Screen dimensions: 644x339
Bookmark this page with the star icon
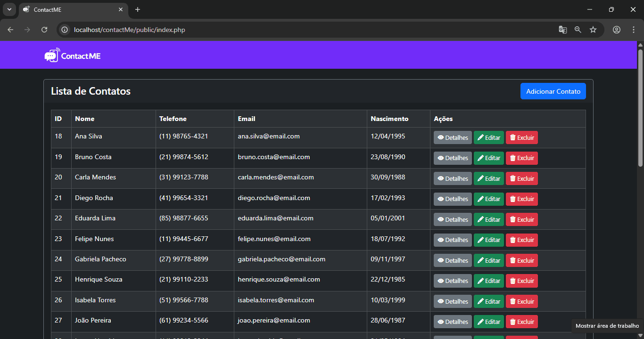click(593, 30)
